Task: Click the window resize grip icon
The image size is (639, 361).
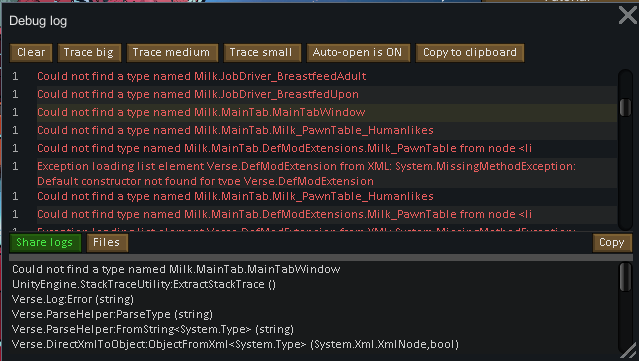Action: tap(630, 351)
